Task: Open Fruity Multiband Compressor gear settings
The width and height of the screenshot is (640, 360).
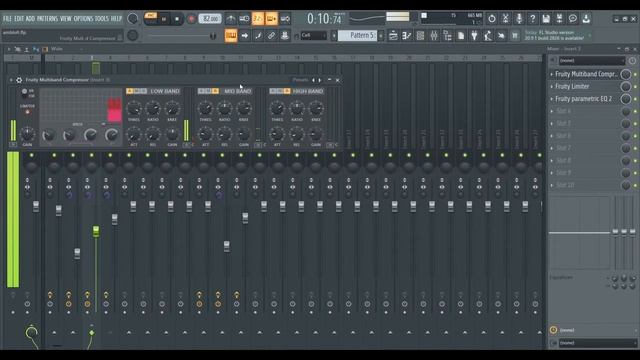Action: [19, 80]
